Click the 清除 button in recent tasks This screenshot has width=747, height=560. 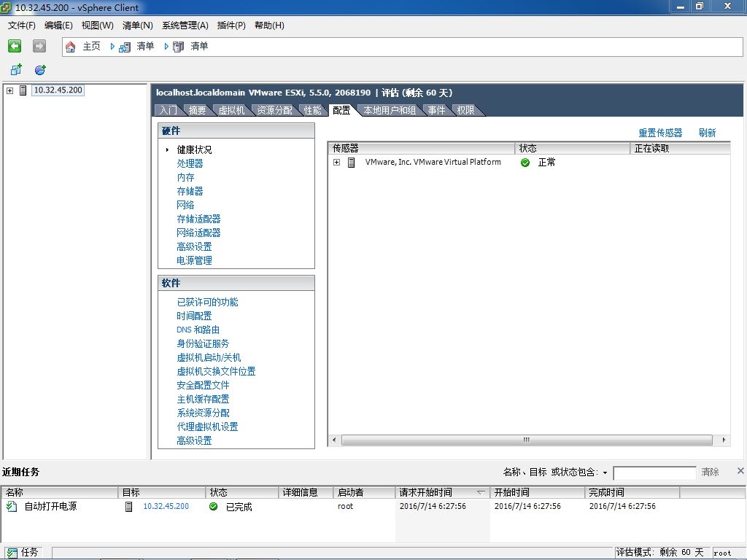click(x=710, y=472)
